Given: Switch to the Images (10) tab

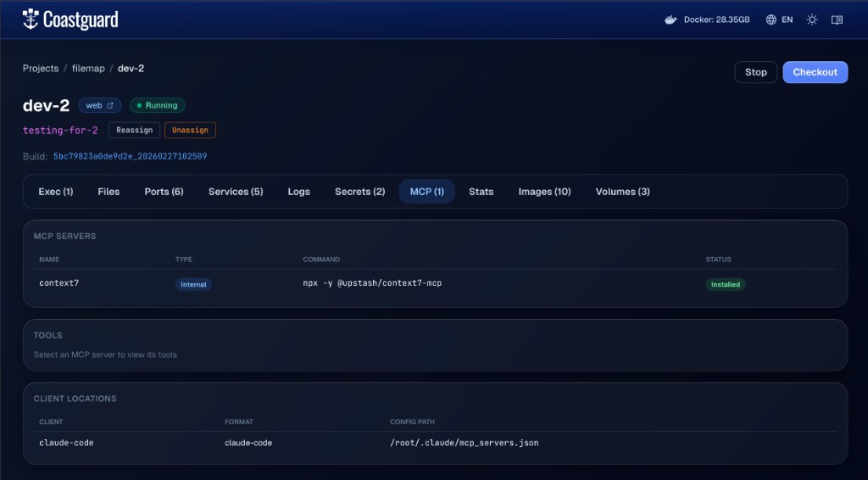Looking at the screenshot, I should tap(545, 192).
